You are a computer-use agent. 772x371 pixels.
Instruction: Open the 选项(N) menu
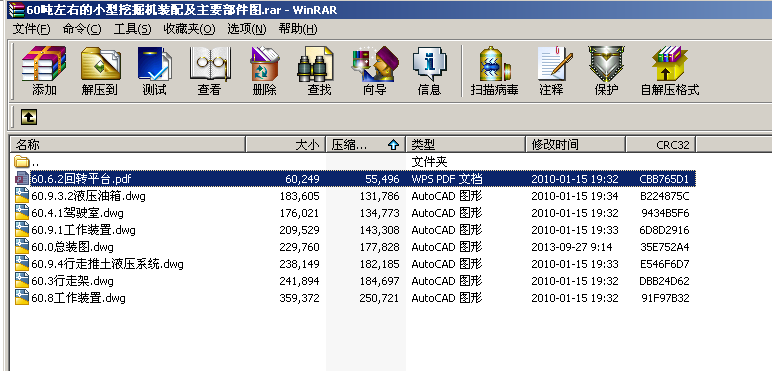[x=247, y=29]
